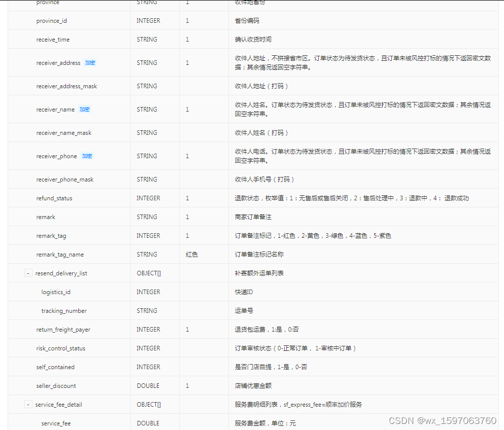Image resolution: width=504 pixels, height=430 pixels.
Task: Select the service_fee child field
Action: click(x=56, y=423)
